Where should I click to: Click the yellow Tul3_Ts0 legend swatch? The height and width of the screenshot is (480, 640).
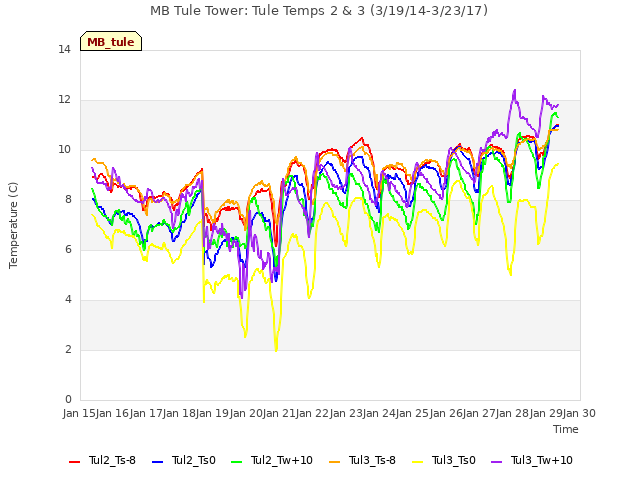click(x=418, y=461)
